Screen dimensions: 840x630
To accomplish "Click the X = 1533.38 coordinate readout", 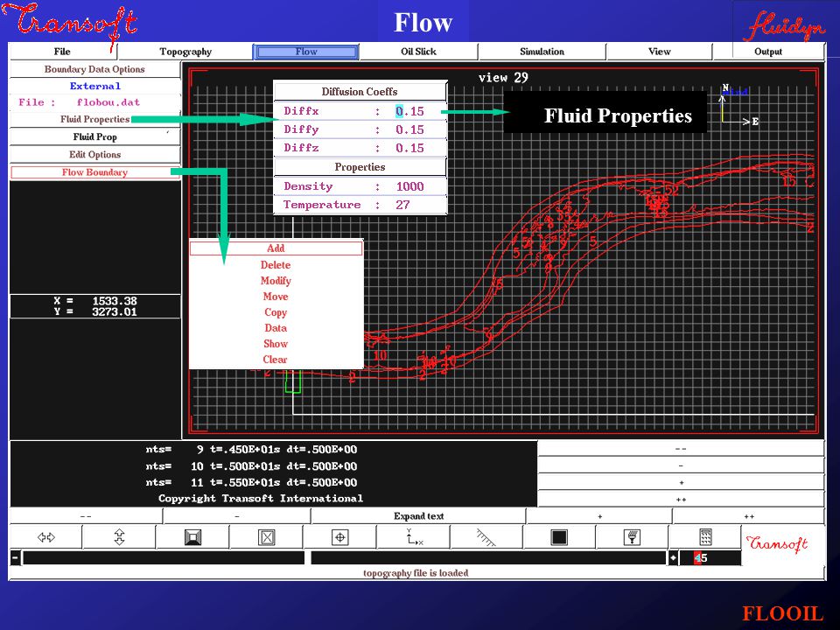I will 95,301.
